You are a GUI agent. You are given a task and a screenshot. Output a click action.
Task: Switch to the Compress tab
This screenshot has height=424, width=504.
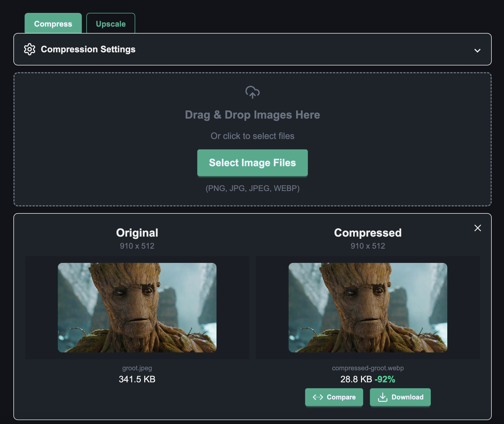[53, 23]
